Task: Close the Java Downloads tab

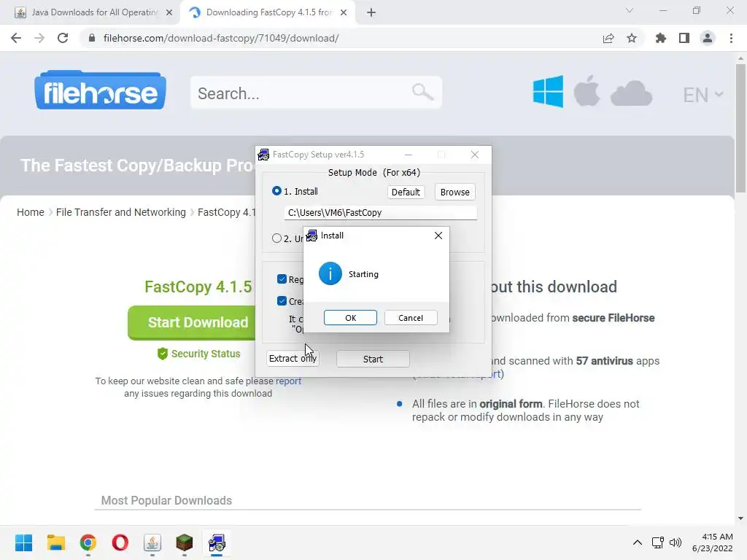Action: 169,13
